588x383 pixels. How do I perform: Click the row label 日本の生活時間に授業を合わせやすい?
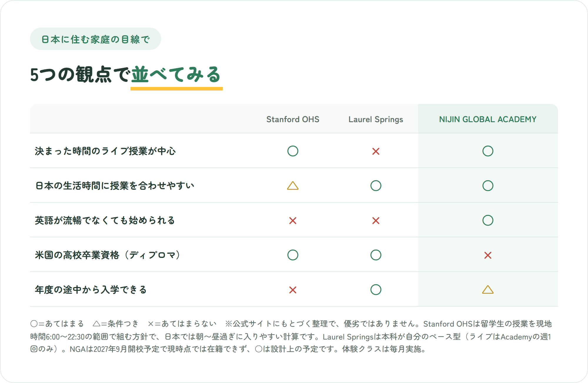pos(115,186)
